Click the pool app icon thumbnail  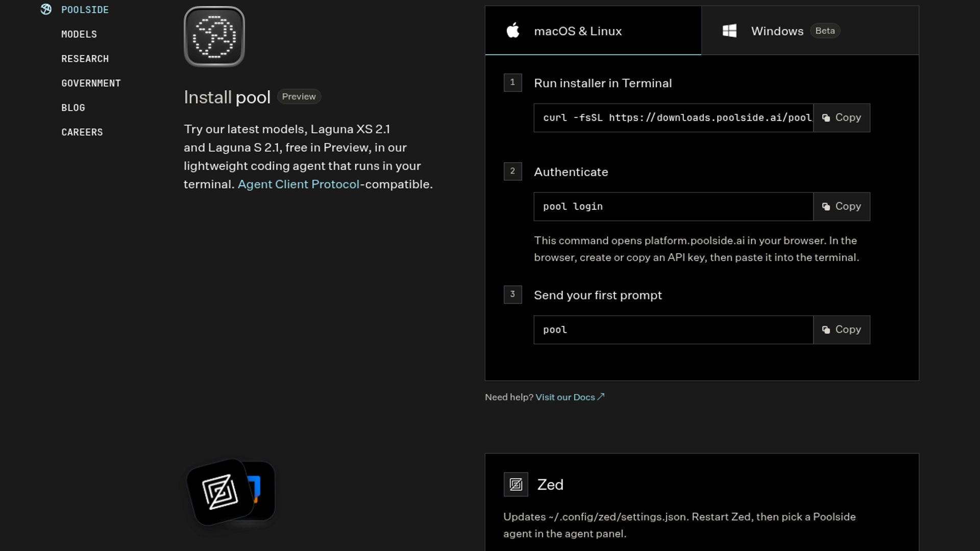click(x=214, y=36)
